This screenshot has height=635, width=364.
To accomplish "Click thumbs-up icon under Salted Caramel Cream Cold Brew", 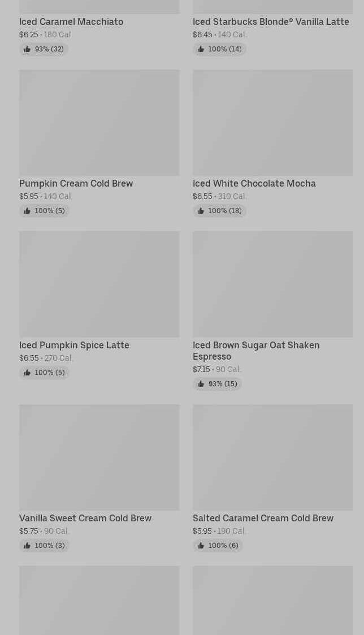I will 201,546.
